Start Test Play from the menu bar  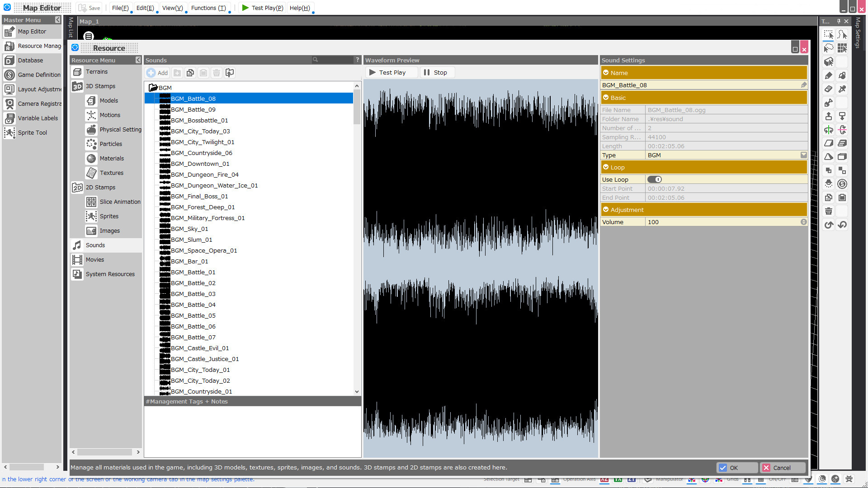coord(262,8)
